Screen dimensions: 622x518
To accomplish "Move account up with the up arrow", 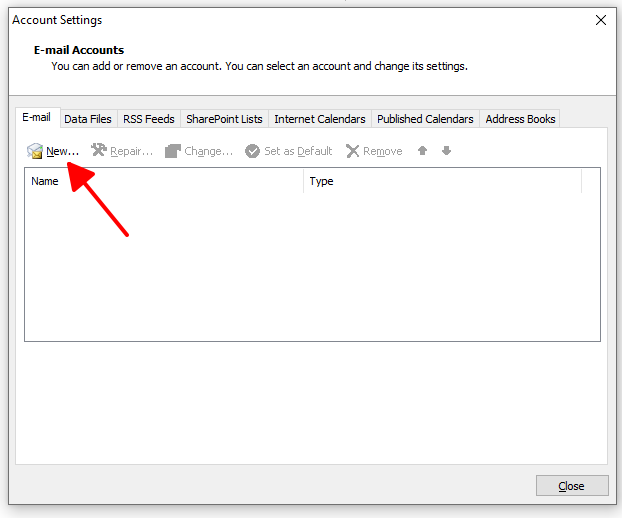I will [422, 151].
